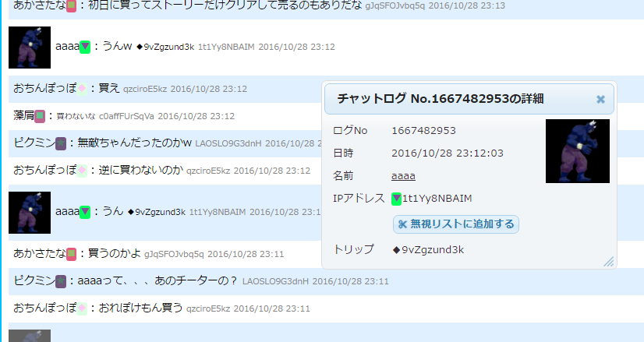The width and height of the screenshot is (644, 342).
Task: Click the 無視リストに追加する button
Action: tap(456, 224)
